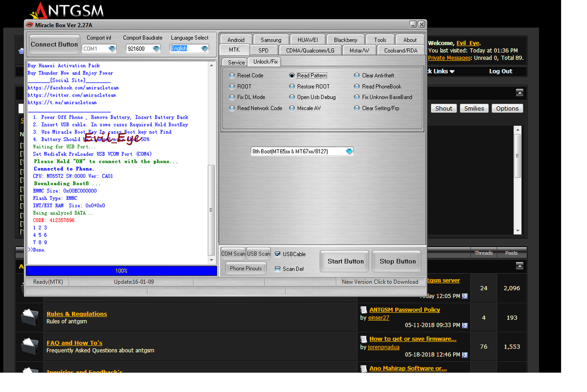
Task: Switch to the Android tab
Action: (236, 40)
